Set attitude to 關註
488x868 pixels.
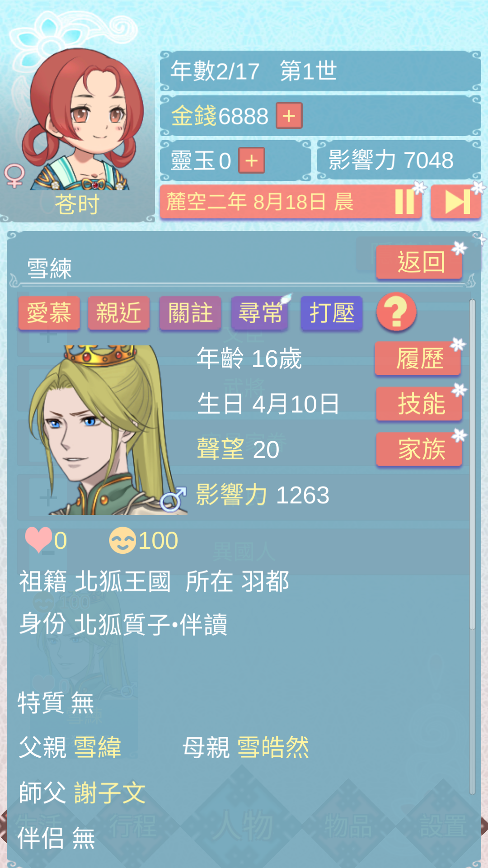(190, 313)
